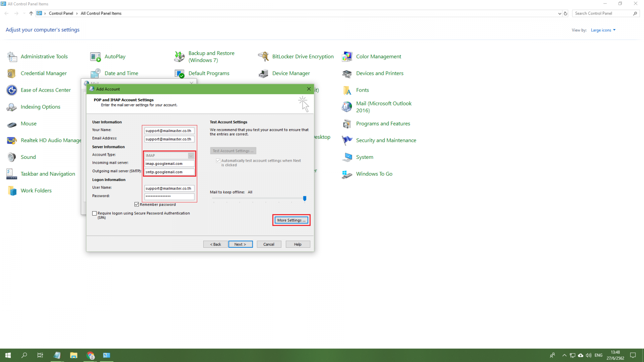Open Date and Time icon
644x362 pixels.
point(96,74)
